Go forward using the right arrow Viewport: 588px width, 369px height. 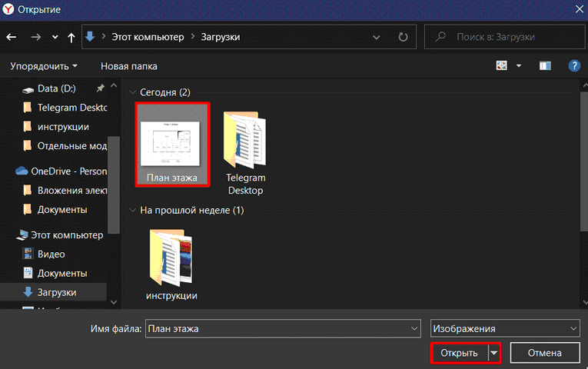click(36, 37)
